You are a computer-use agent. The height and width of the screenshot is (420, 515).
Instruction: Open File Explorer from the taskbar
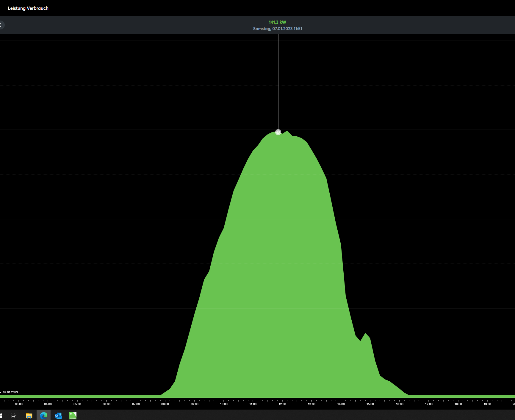coord(29,416)
